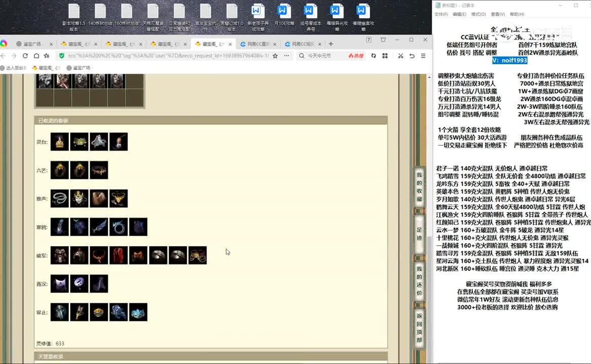
Task: Click the scissors screenshot tool
Action: click(400, 56)
